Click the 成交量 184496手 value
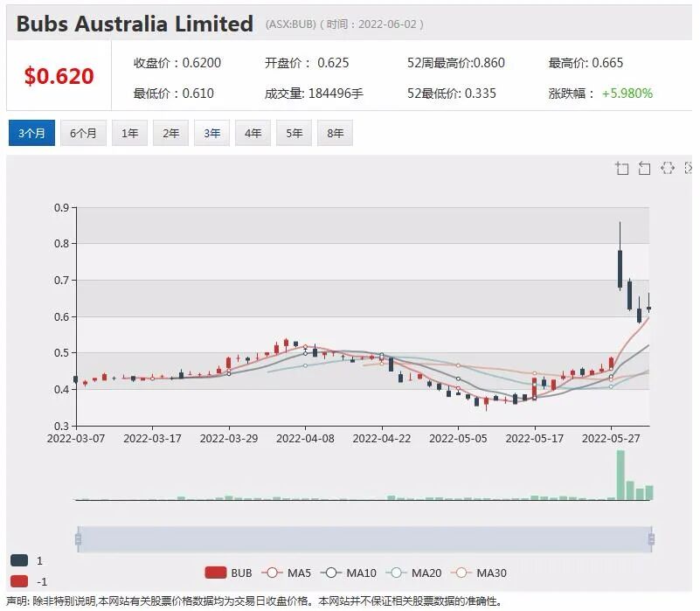Viewport: 700px width, 611px height. click(314, 94)
